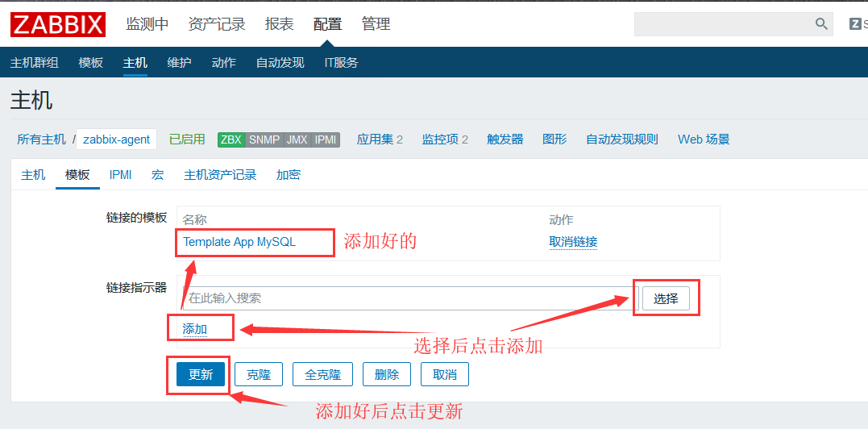
Task: Go to 维护 submenu
Action: 180,63
